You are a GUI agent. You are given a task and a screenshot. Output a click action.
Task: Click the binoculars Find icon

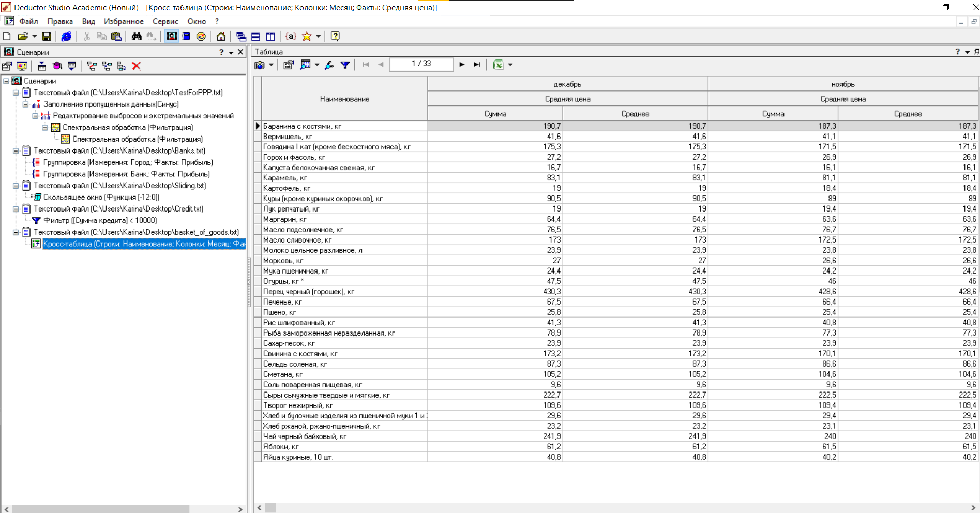(137, 36)
